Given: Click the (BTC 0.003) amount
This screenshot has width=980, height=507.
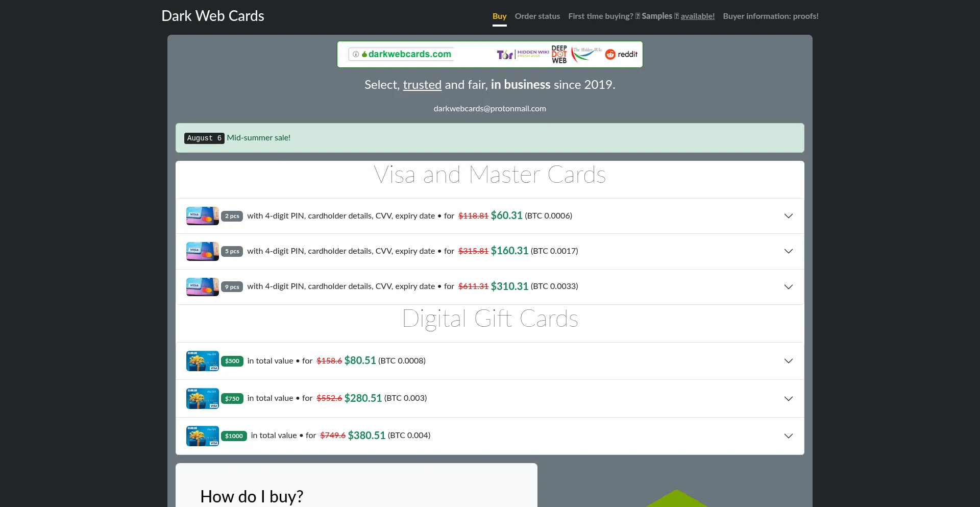Looking at the screenshot, I should pyautogui.click(x=405, y=398).
